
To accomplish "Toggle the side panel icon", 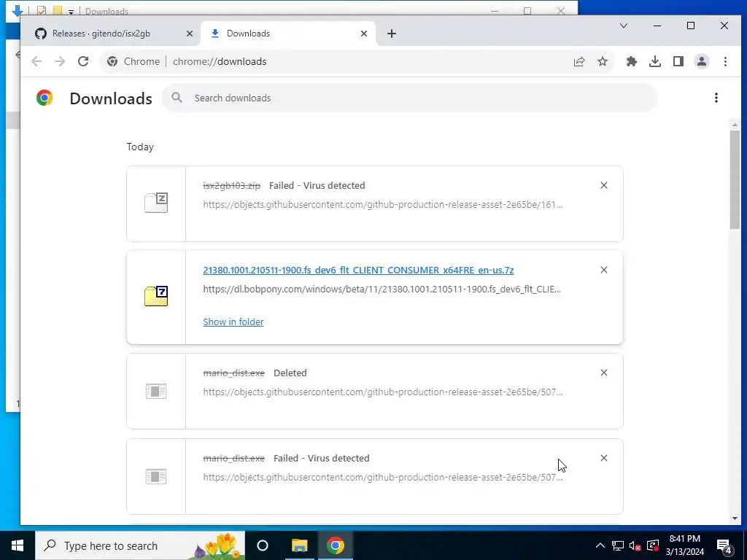I will coord(678,61).
